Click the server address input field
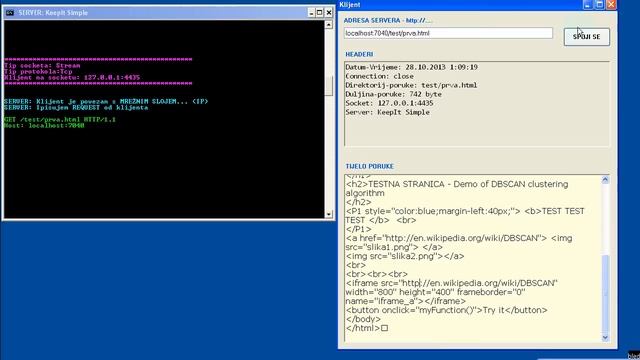This screenshot has height=360, width=640. click(x=448, y=33)
